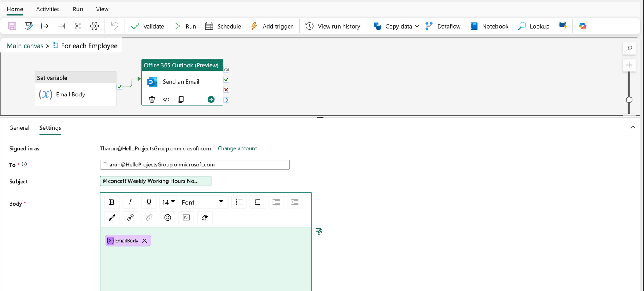Click the text color brush icon
The image size is (644, 291).
[112, 218]
